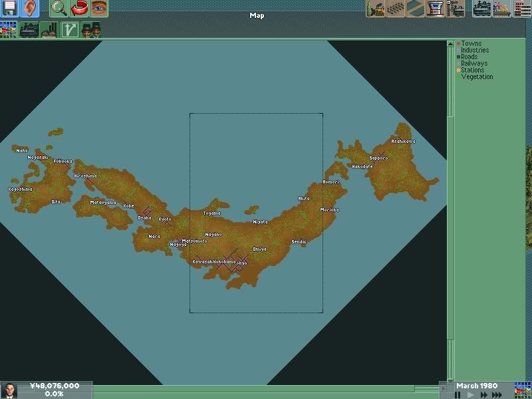Switch to the company owners map tab
532x399 pixels.
click(91, 30)
